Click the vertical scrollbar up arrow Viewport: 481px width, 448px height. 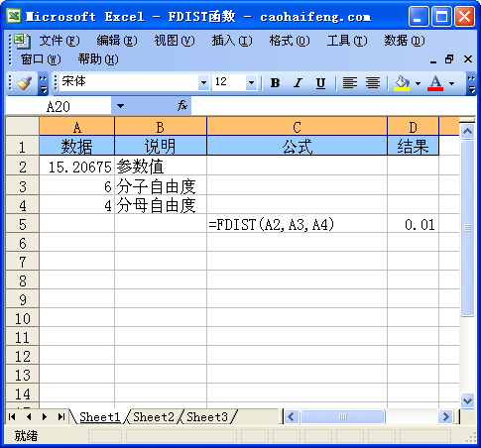pos(467,132)
